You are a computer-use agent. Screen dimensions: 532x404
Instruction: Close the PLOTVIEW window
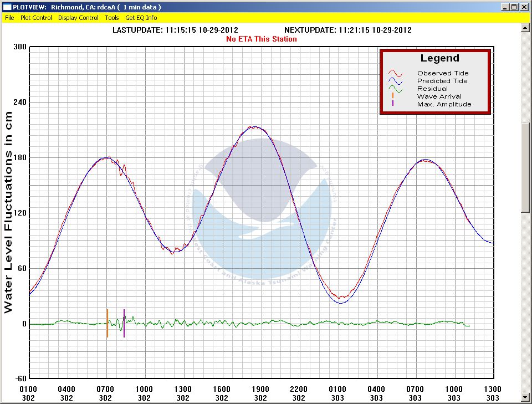coord(524,7)
